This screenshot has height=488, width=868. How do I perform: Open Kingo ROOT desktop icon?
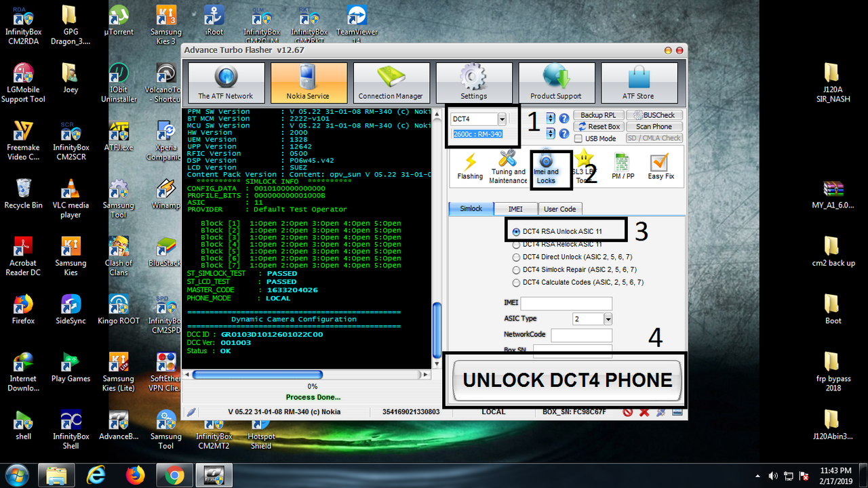pyautogui.click(x=119, y=308)
